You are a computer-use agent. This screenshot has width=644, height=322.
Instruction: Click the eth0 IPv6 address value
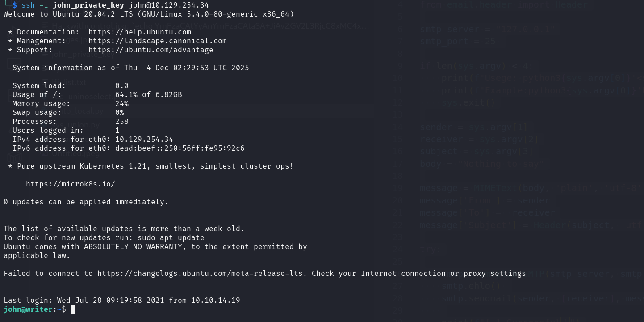[180, 148]
